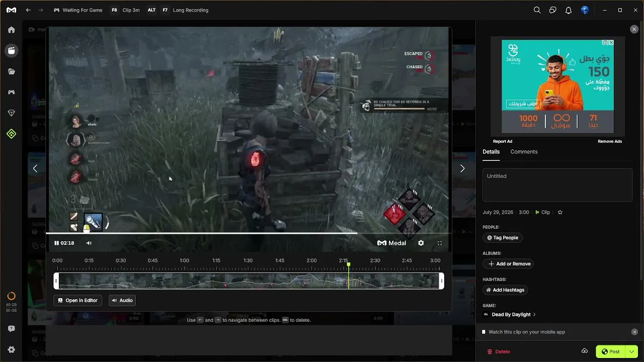Open app settings gear in the sidebar
Screen dimensions: 644x362
click(11, 349)
